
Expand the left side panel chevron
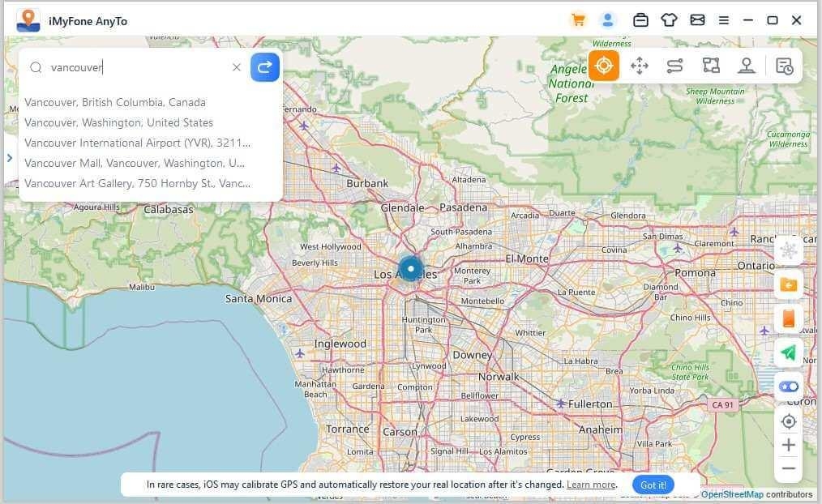10,158
